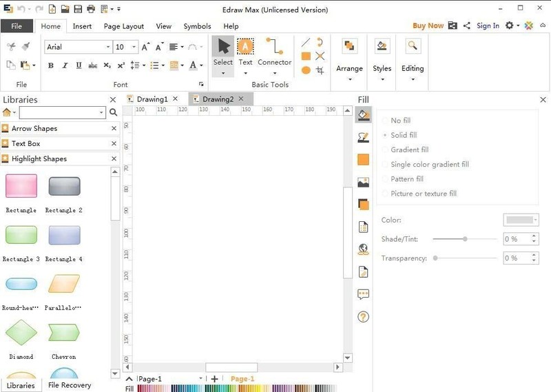This screenshot has width=551, height=392.
Task: Click the Transparency slider handle
Action: (435, 258)
